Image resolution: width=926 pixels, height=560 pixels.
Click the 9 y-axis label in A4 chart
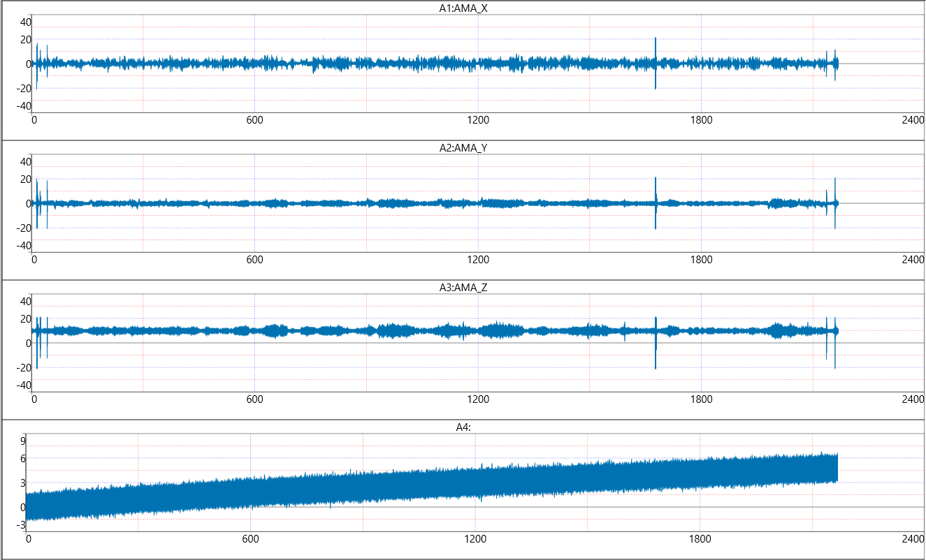coord(23,441)
